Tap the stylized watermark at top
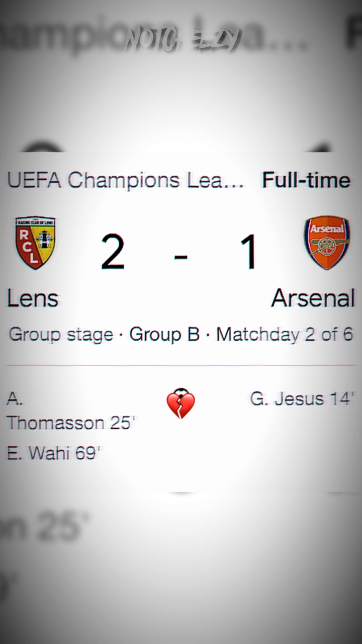Image resolution: width=362 pixels, height=644 pixels. pyautogui.click(x=181, y=40)
